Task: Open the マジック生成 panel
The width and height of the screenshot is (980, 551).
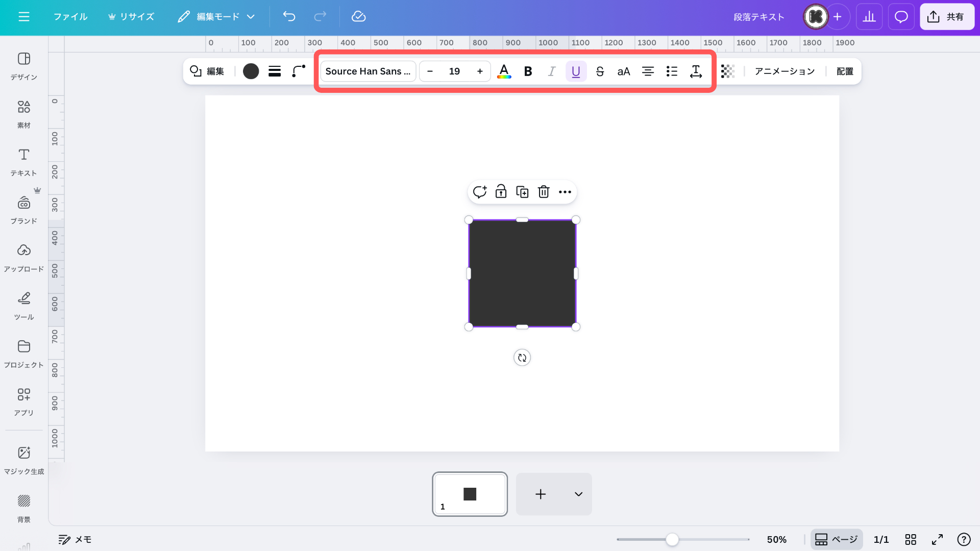Action: 24,461
